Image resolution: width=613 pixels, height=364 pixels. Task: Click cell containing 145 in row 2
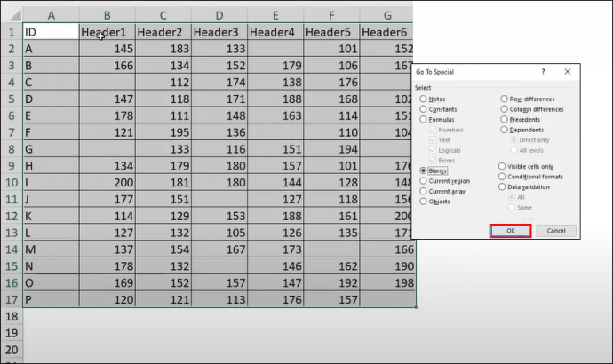107,49
